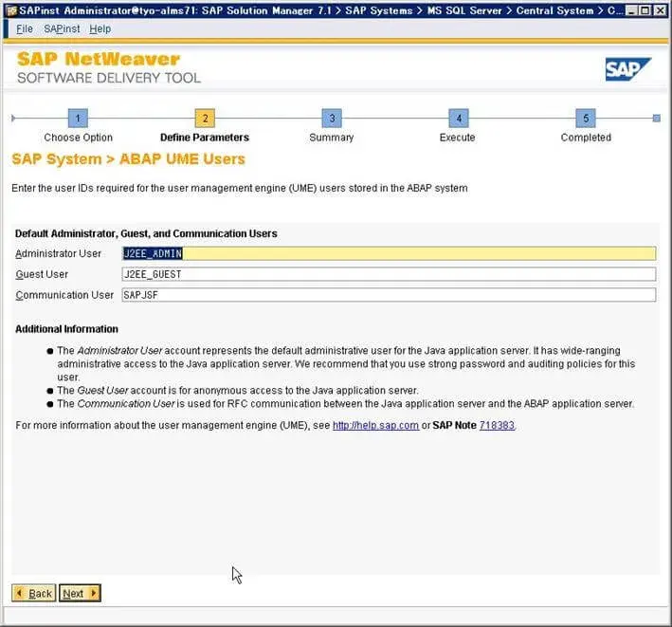Click step 2 Define Parameters marker
Screen dimensions: 672x627
pos(205,118)
